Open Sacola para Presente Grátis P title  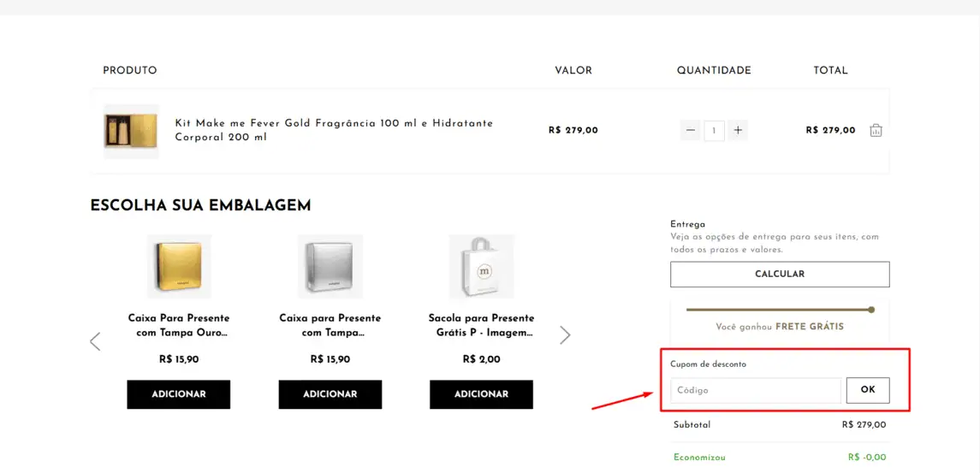[481, 326]
